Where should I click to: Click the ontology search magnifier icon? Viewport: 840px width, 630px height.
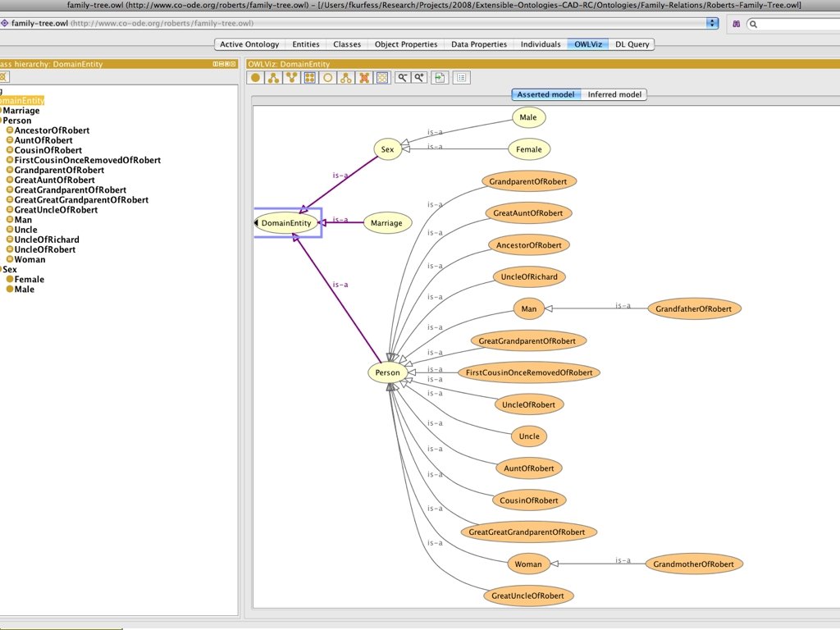(753, 24)
